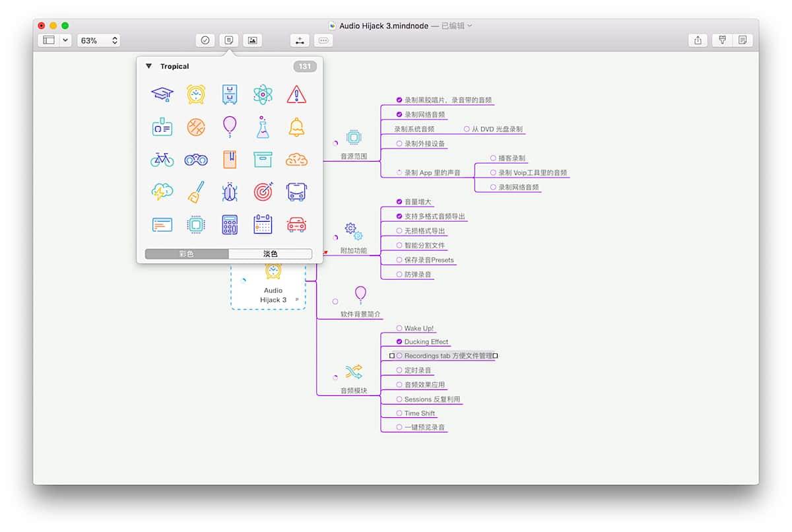The image size is (792, 532).
Task: Pick the orange basketball sticker
Action: (x=196, y=127)
